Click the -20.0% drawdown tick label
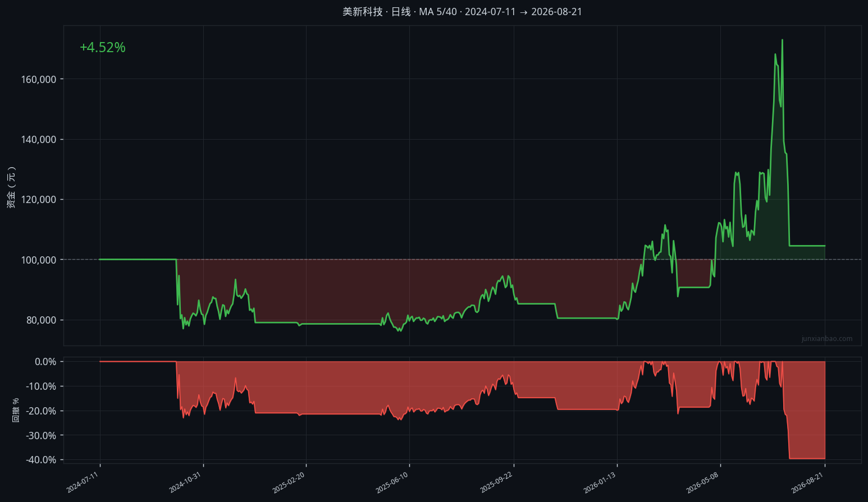Viewport: 868px width, 502px height. (x=41, y=411)
